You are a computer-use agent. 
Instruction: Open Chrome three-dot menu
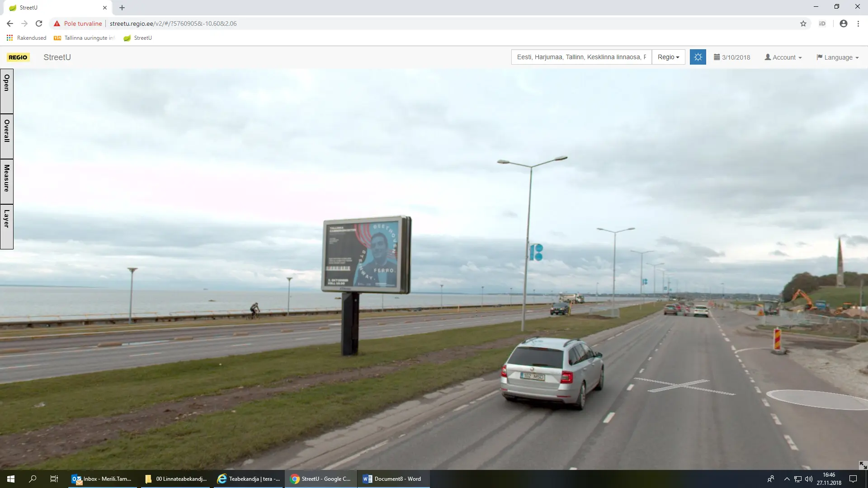858,23
